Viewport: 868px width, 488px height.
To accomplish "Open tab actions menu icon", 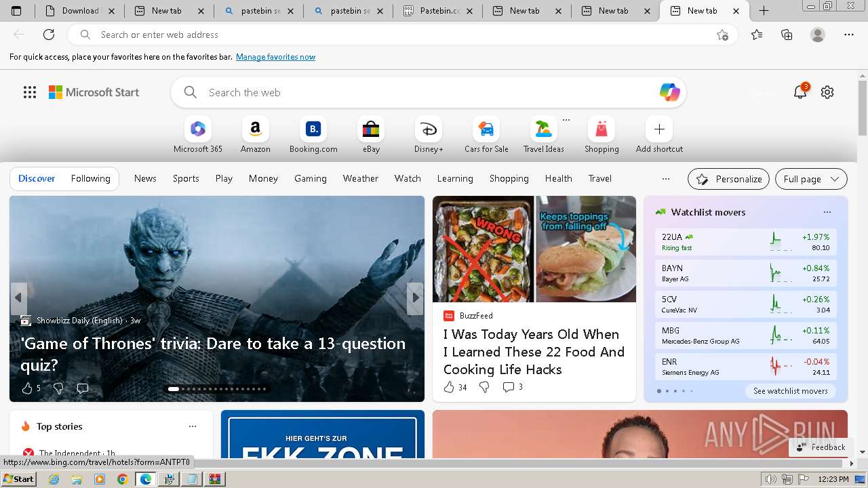I will coord(16,11).
